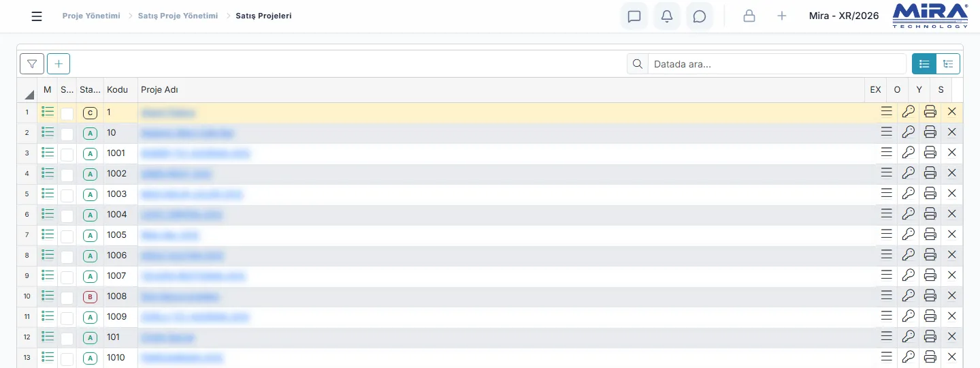Switch to tree view mode
This screenshot has width=980, height=368.
click(x=948, y=63)
